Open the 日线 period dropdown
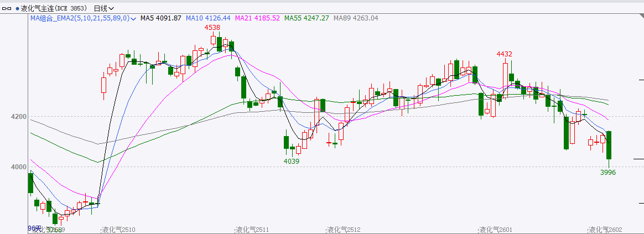The height and width of the screenshot is (234, 644). click(104, 8)
